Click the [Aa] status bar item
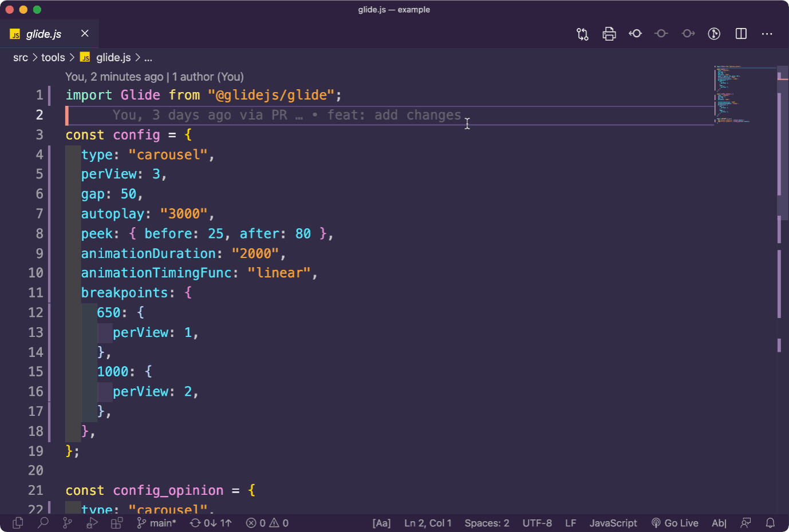789x532 pixels. pyautogui.click(x=381, y=523)
